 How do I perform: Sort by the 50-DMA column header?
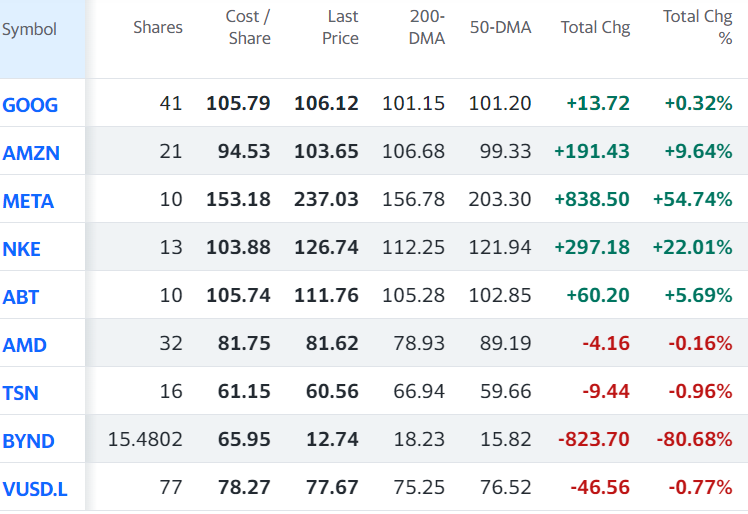(x=500, y=28)
